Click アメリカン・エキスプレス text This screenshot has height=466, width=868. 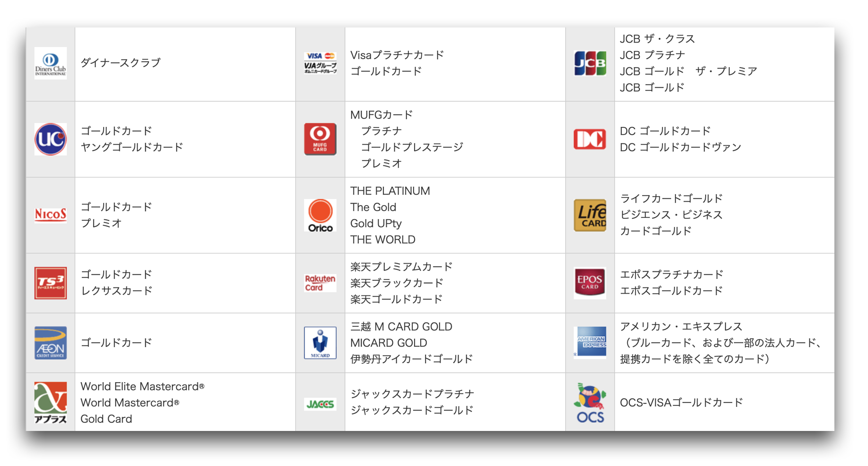pos(681,327)
